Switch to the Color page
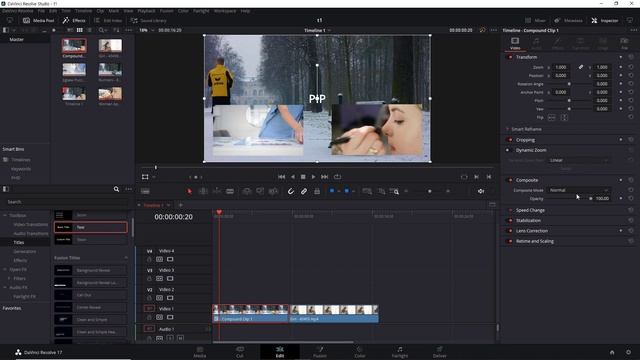Viewport: 640px width, 360px height. pyautogui.click(x=360, y=352)
